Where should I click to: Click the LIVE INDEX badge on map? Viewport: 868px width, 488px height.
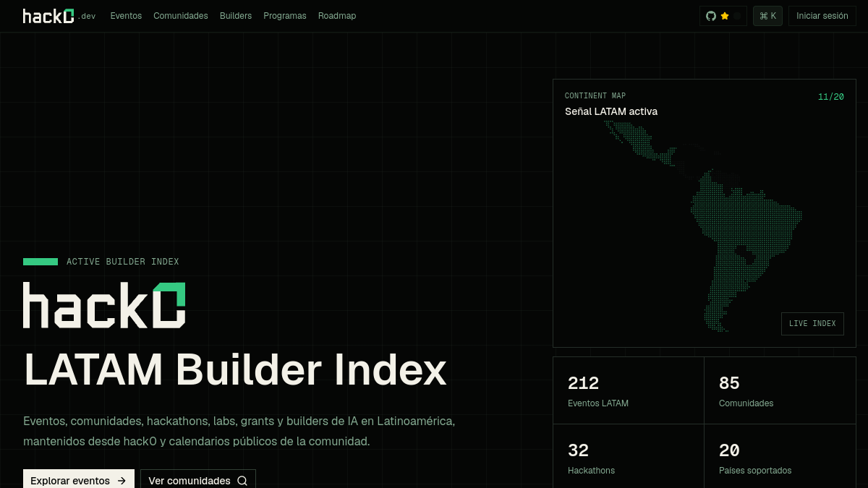pyautogui.click(x=812, y=324)
